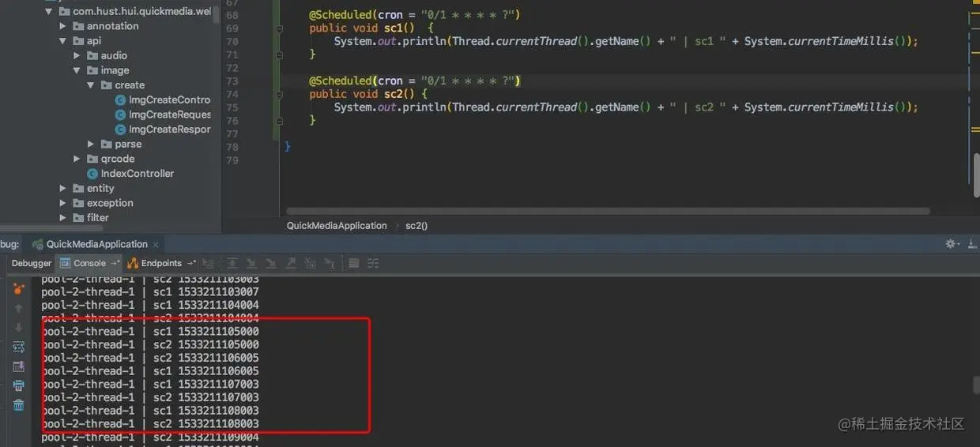Image resolution: width=980 pixels, height=447 pixels.
Task: Pin the Console tab arrow
Action: tap(115, 263)
